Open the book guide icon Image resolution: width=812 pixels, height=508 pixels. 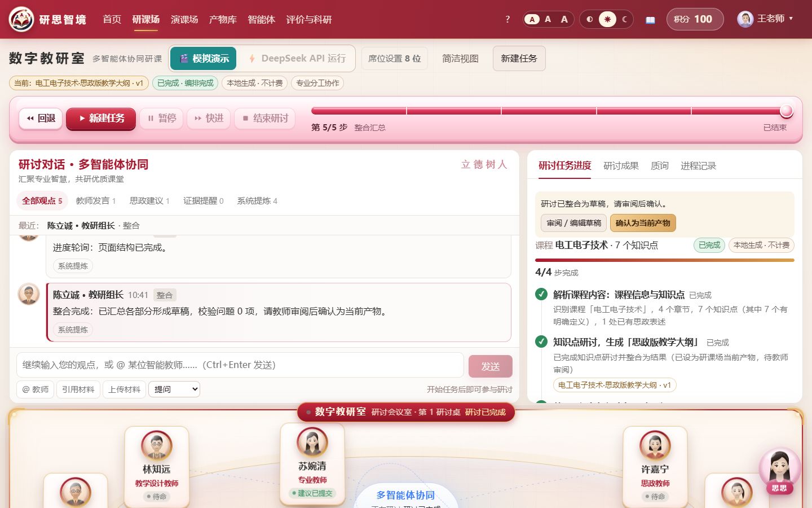coord(650,20)
